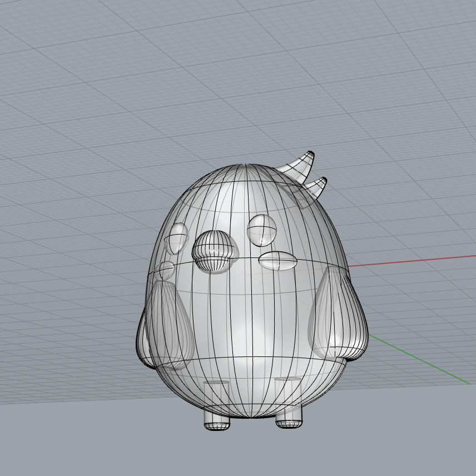Select the oval eye left of nose
The height and width of the screenshot is (476, 476).
176,239
